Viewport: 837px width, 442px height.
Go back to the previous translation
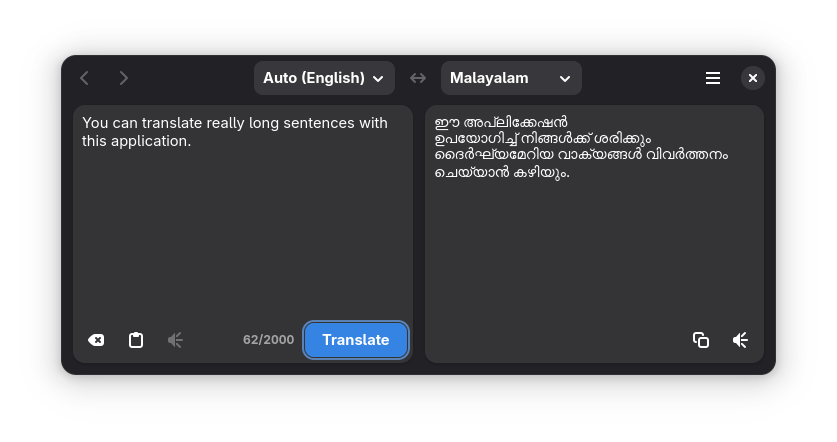tap(84, 78)
